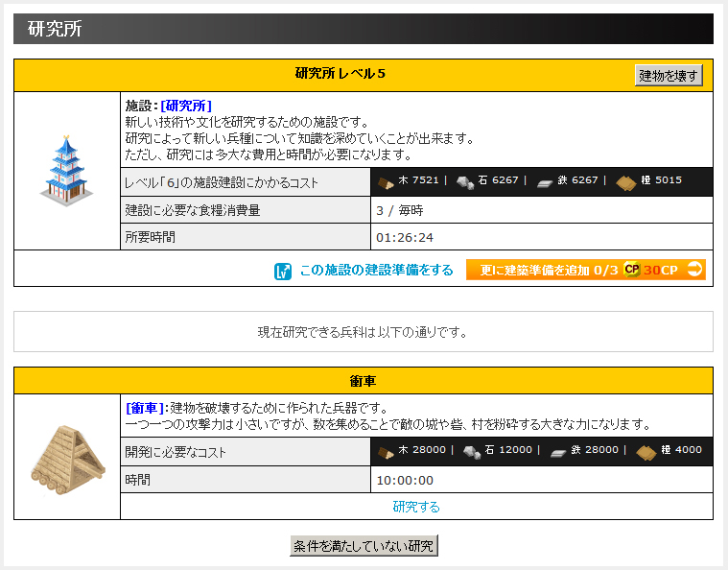Click the food icon in level 6 cost
Viewport: 728px width, 570px height.
point(626,181)
